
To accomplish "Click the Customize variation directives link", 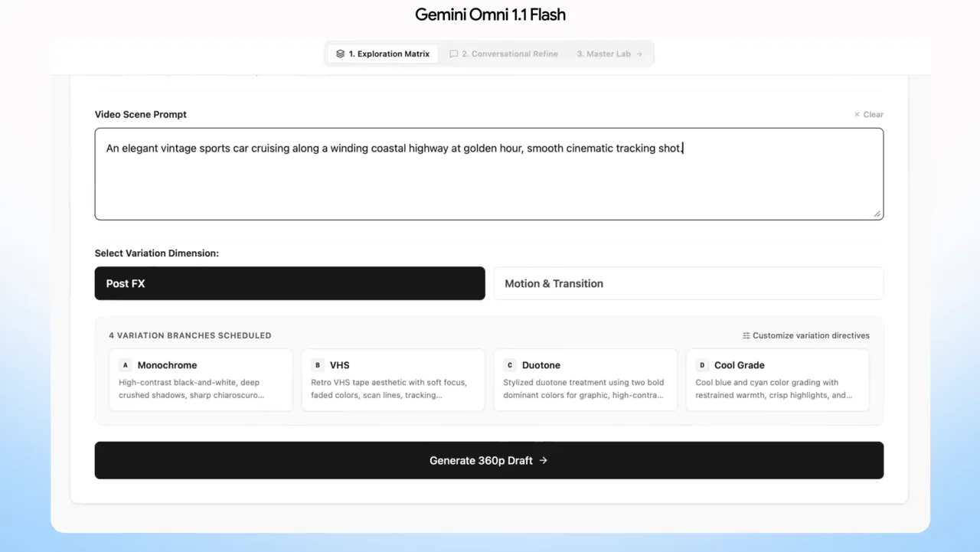I will 805,335.
